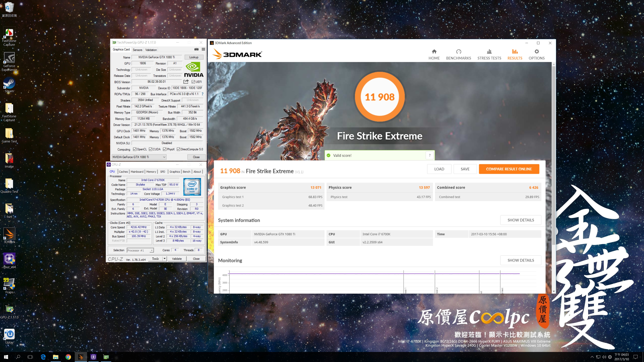The width and height of the screenshot is (644, 362).
Task: Open the cpuz_x64 desktop icon
Action: pyautogui.click(x=9, y=261)
